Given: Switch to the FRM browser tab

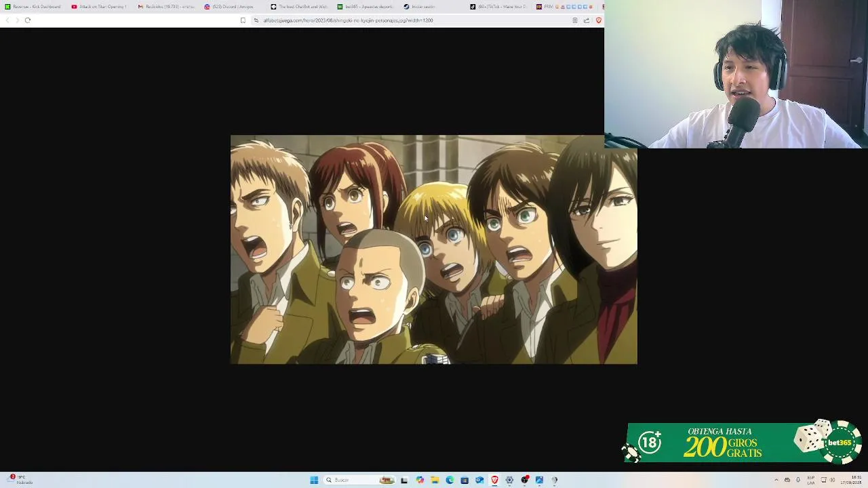Looking at the screenshot, I should pyautogui.click(x=565, y=7).
